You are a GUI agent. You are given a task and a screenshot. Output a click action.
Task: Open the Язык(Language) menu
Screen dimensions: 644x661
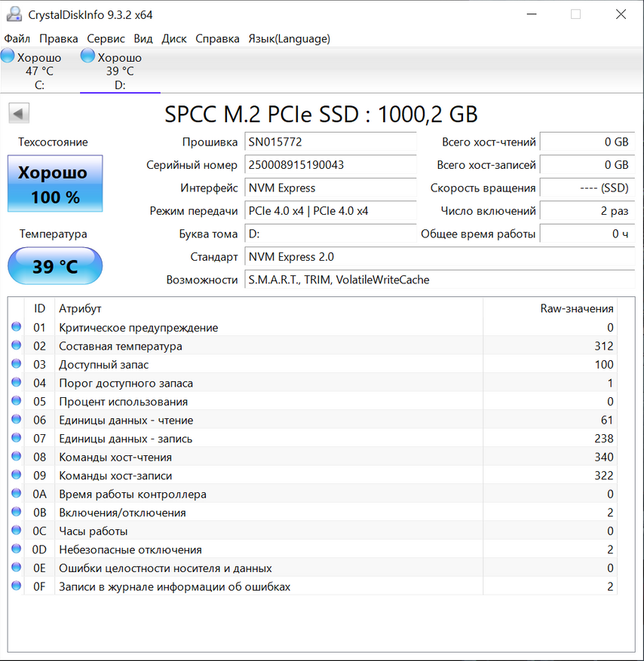coord(288,38)
